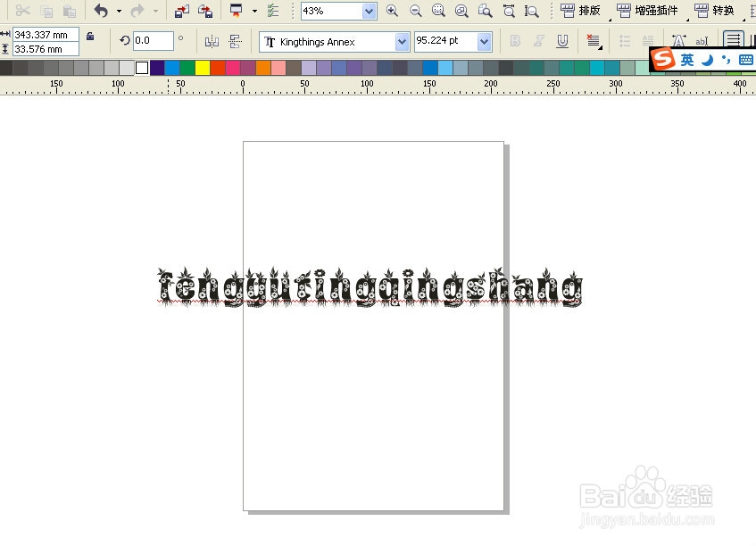Open the Options checklist icon
This screenshot has height=546, width=756.
click(273, 11)
